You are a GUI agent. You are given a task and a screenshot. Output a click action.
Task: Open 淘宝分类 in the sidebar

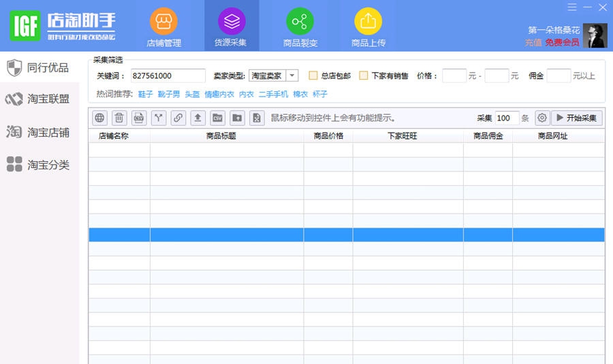(39, 165)
